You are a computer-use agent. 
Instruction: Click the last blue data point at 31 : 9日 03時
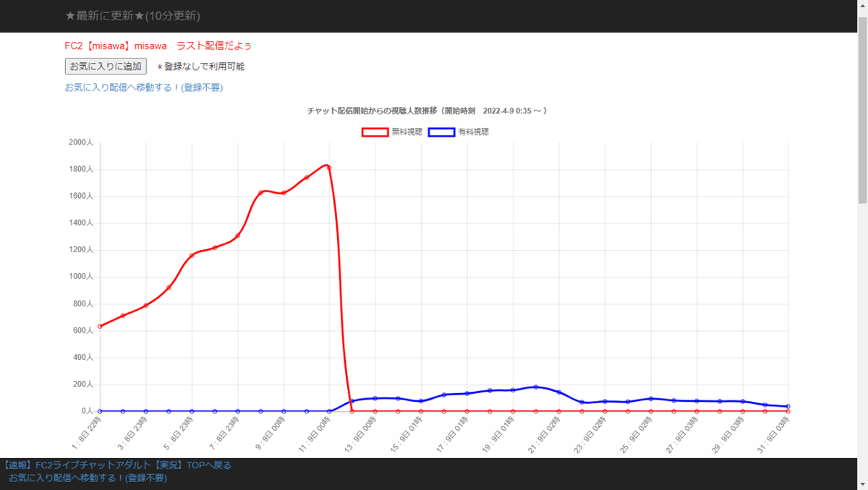coord(788,406)
